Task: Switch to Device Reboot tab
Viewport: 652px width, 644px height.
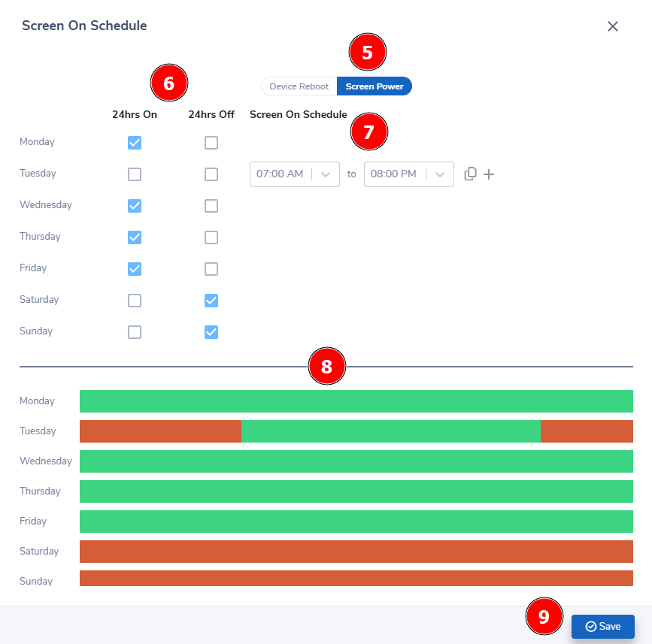Action: click(299, 86)
